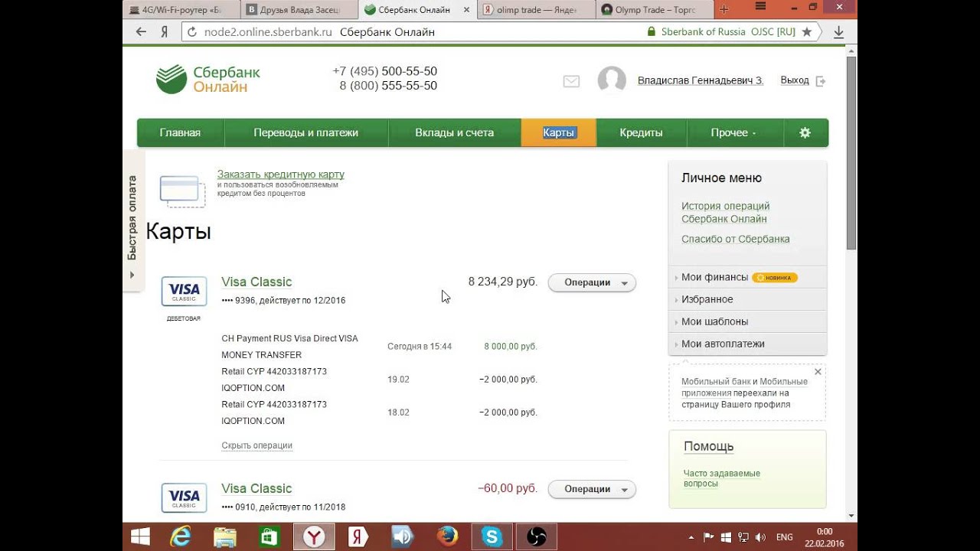Open Firefox from the taskbar
Viewport: 980px width, 551px height.
click(x=447, y=537)
